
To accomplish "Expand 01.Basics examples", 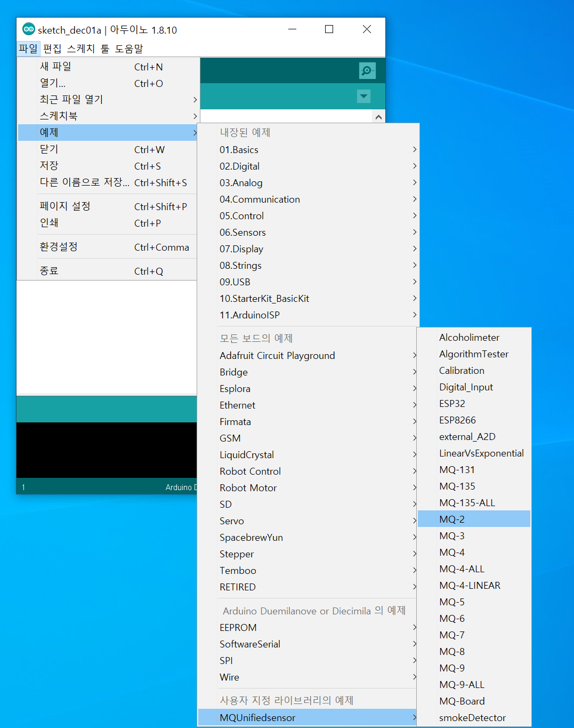I will pos(308,150).
